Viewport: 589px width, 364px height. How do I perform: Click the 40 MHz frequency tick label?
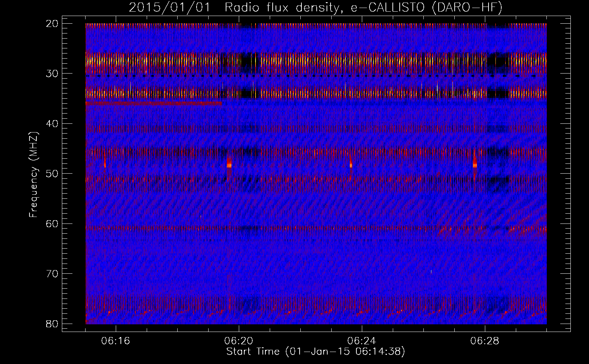click(52, 124)
